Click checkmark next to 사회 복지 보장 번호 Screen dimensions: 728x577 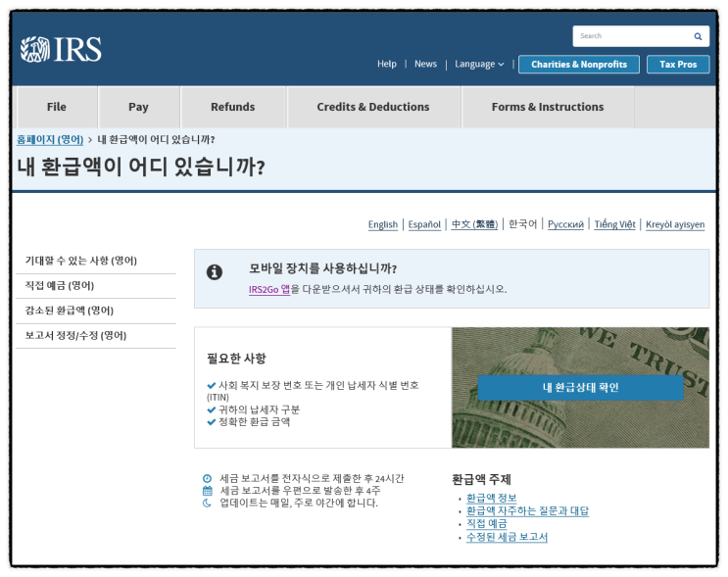coord(212,385)
